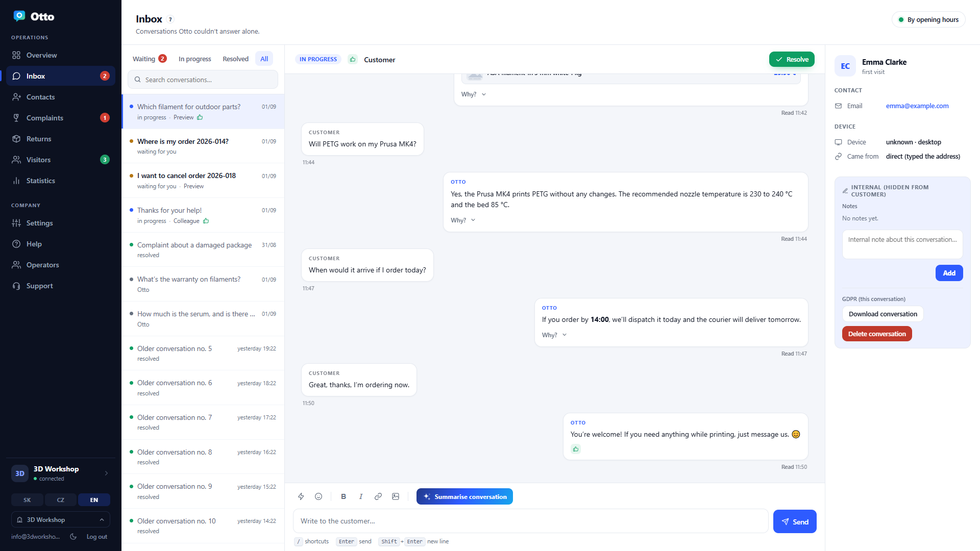This screenshot has width=980, height=551.
Task: Click the Otto logo icon
Action: 19,16
